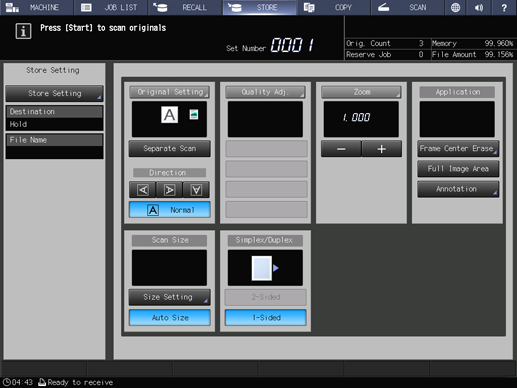Open the SCAN tab
Image resolution: width=517 pixels, height=388 pixels.
pyautogui.click(x=407, y=7)
